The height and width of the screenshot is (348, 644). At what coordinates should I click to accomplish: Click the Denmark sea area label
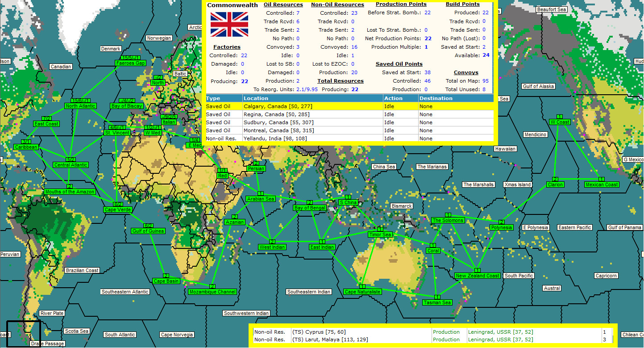point(111,49)
